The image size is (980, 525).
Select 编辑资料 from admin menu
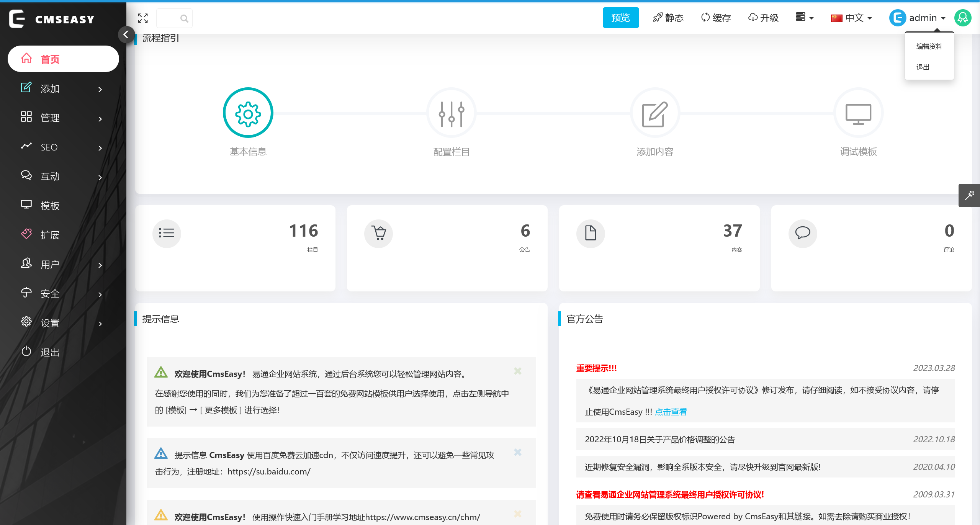click(x=929, y=46)
